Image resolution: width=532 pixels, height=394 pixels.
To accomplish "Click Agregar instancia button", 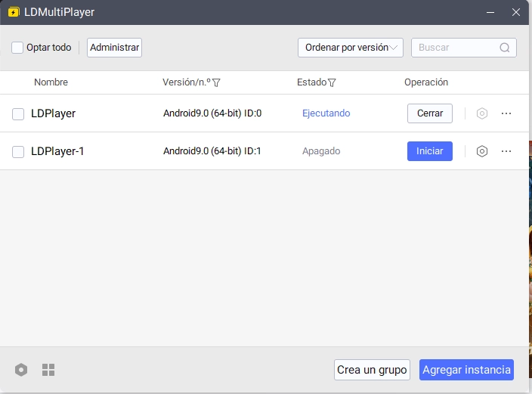I will point(466,370).
